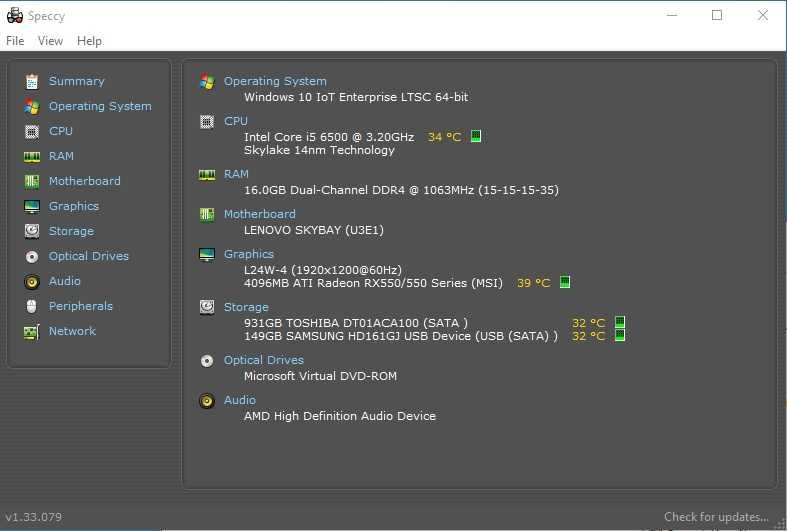Image resolution: width=787 pixels, height=531 pixels.
Task: Click Windows flag icon beside Operating System heading
Action: pyautogui.click(x=207, y=81)
